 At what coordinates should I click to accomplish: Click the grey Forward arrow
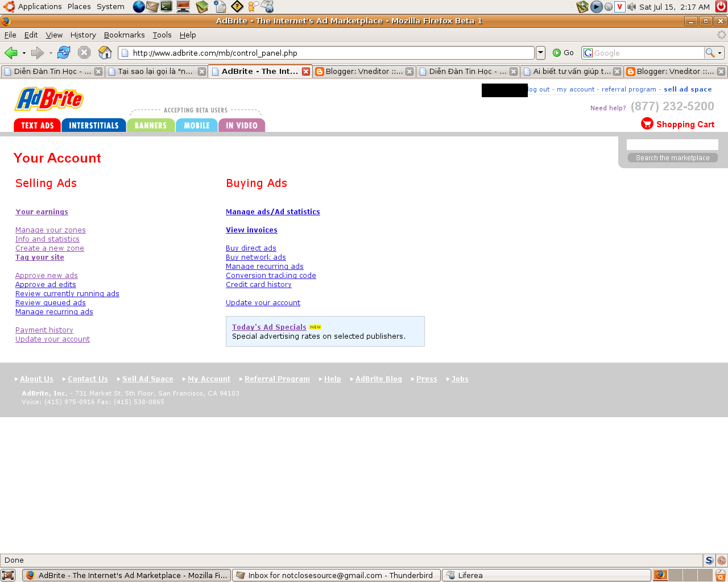click(x=38, y=53)
